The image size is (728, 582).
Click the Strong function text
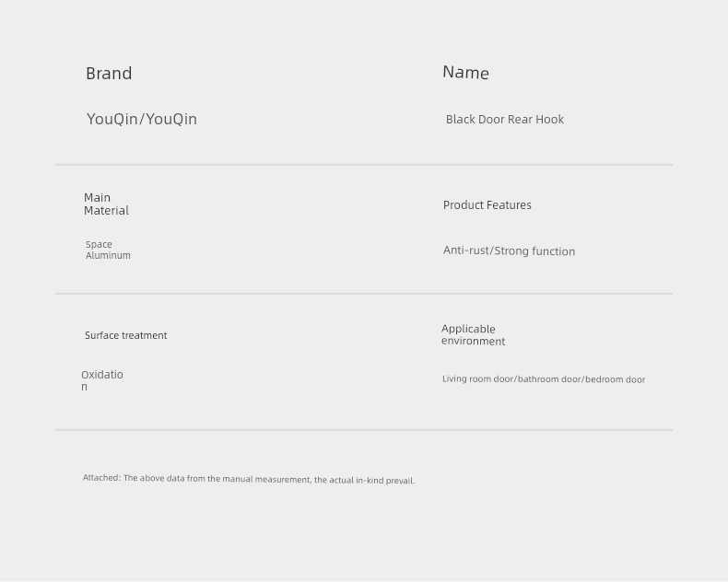[x=535, y=251]
